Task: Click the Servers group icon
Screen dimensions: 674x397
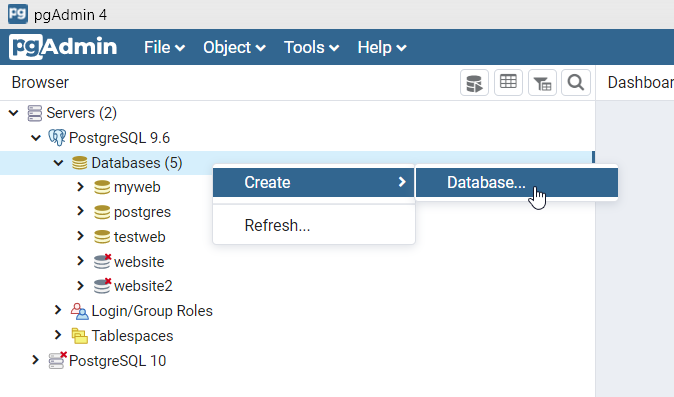Action: point(35,113)
